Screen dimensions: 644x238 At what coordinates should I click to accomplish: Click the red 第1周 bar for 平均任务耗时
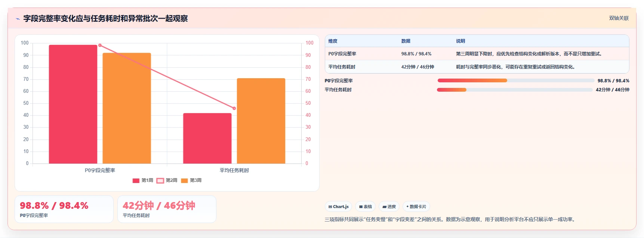click(x=207, y=138)
